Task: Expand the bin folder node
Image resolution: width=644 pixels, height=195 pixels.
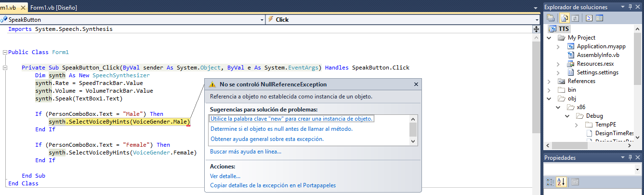Action: pos(549,90)
